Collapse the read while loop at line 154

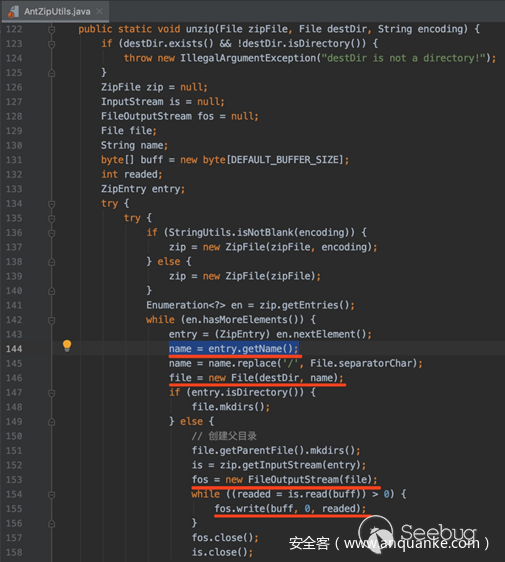52,495
